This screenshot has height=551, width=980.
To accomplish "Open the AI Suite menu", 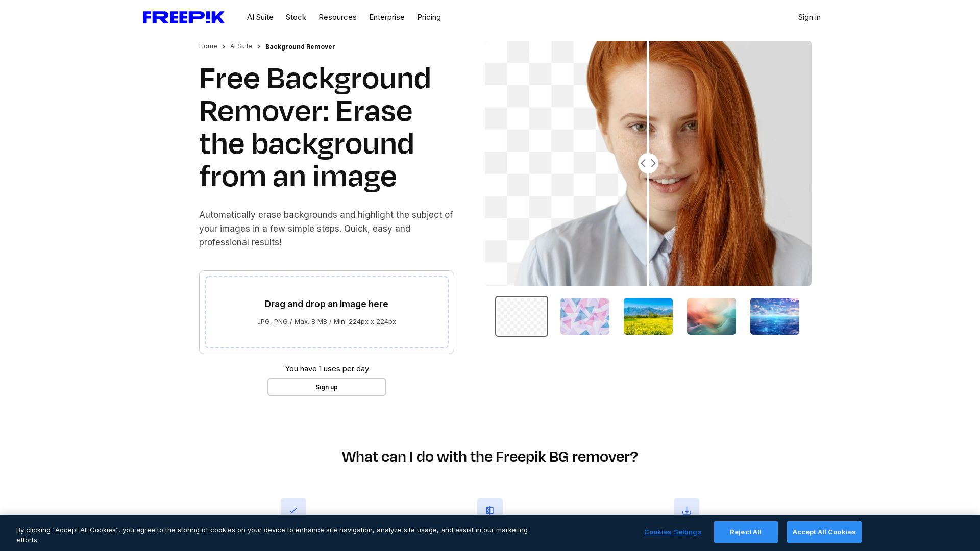I will [x=260, y=17].
